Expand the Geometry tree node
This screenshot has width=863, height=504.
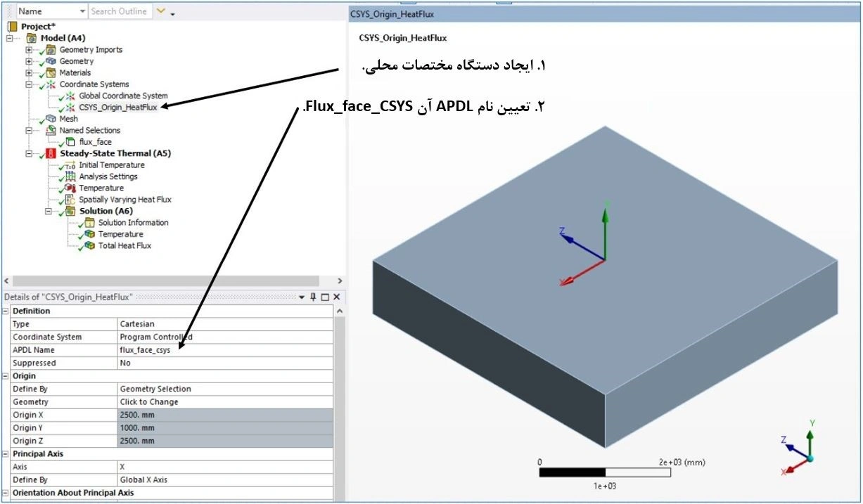[29, 61]
